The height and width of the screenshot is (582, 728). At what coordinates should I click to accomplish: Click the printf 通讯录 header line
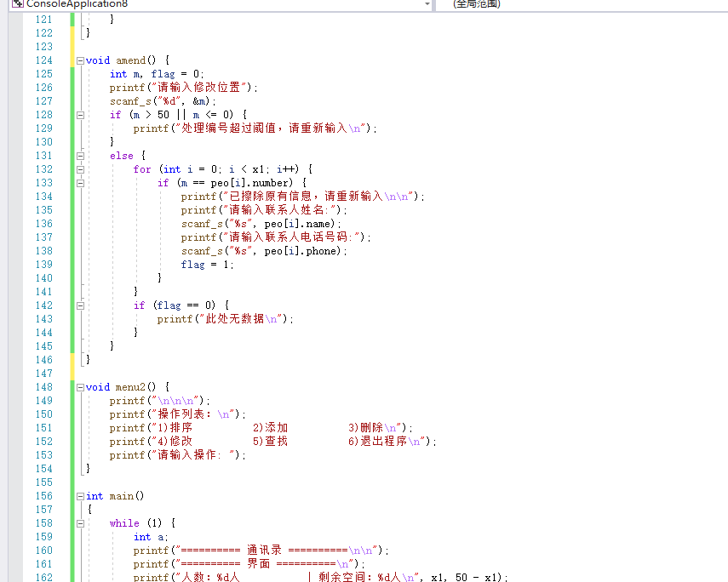click(261, 551)
